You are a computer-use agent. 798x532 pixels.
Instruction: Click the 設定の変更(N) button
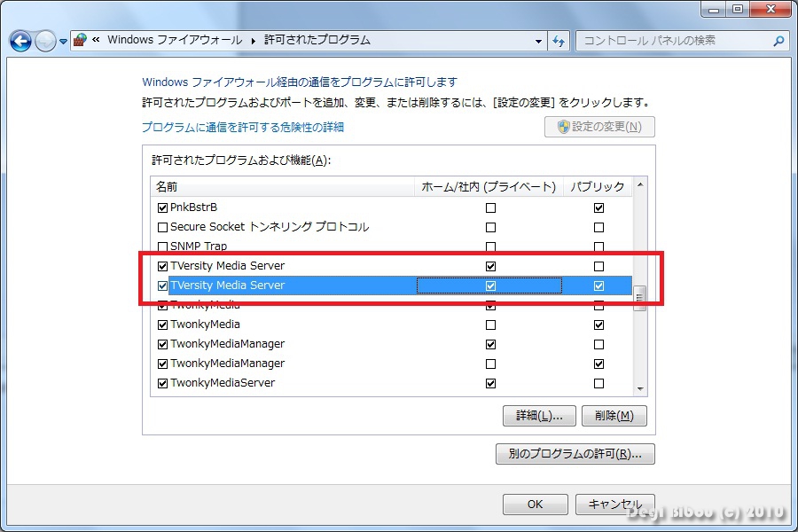(x=599, y=127)
